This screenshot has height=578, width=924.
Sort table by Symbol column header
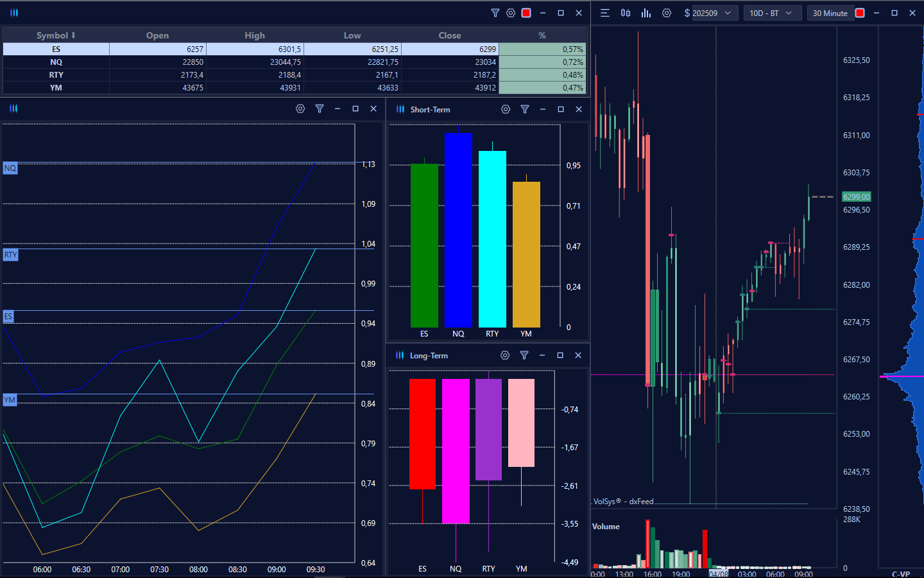click(56, 35)
